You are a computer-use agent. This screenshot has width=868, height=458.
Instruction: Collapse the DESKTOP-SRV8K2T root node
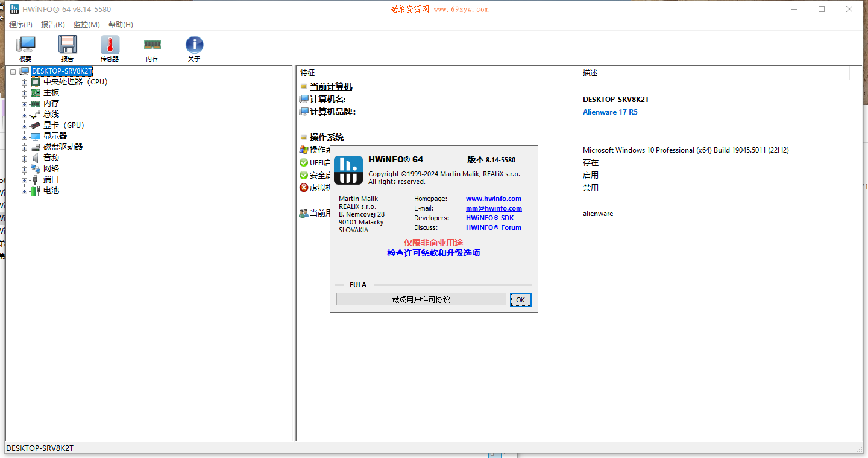(13, 72)
